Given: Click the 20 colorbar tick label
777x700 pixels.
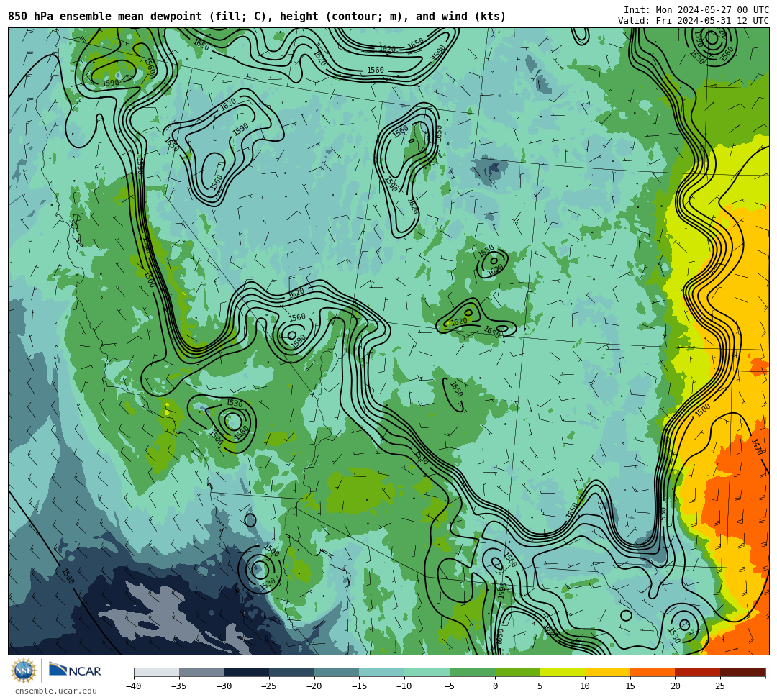Looking at the screenshot, I should point(676,686).
